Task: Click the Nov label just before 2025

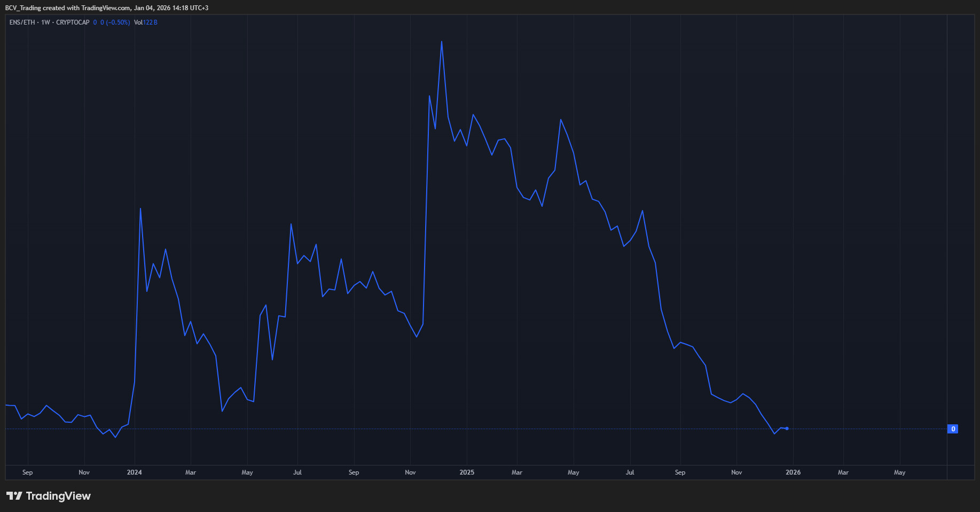Action: click(410, 472)
